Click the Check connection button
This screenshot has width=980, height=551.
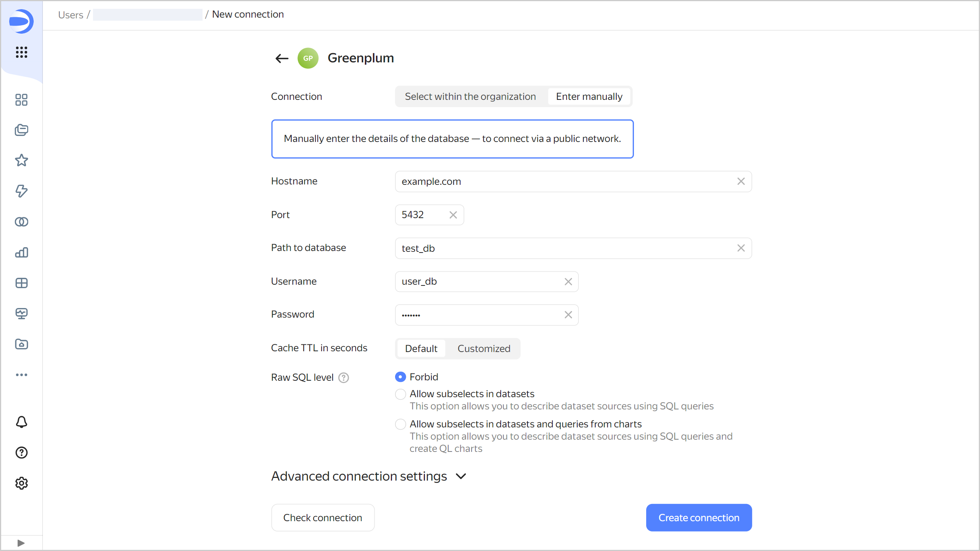point(322,517)
